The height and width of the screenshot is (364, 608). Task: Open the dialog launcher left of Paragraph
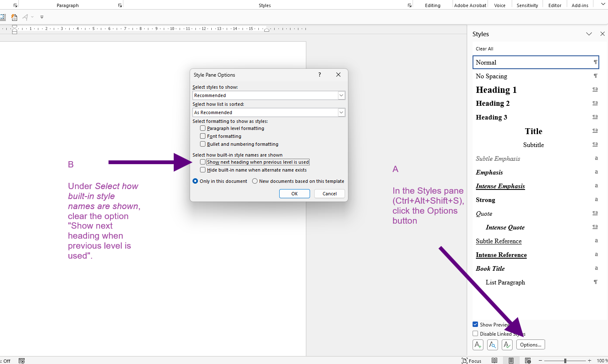click(15, 5)
